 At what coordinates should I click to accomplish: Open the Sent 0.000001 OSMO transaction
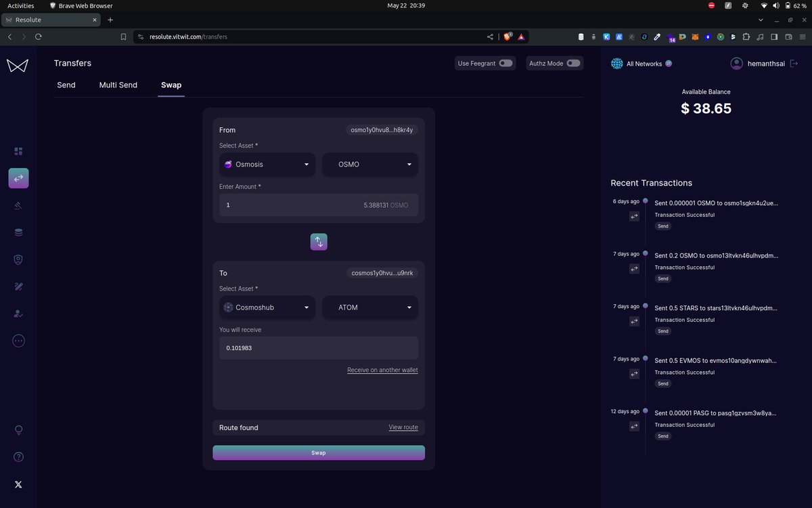click(716, 203)
